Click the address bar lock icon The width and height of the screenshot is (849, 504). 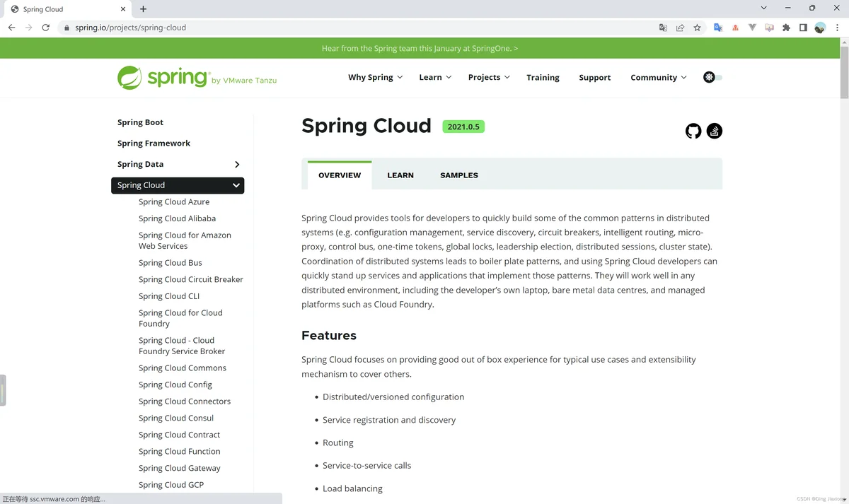(x=67, y=28)
